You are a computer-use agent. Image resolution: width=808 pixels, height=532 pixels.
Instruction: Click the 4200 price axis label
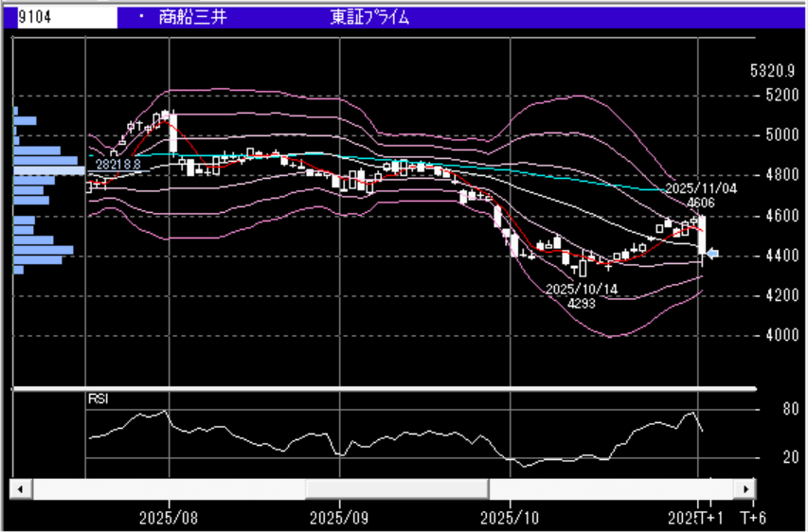coord(782,295)
